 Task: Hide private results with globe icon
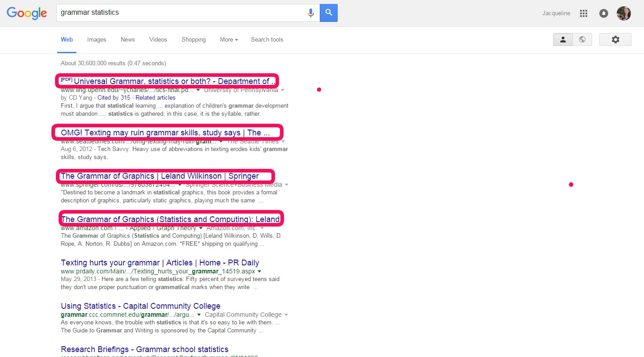coord(582,40)
